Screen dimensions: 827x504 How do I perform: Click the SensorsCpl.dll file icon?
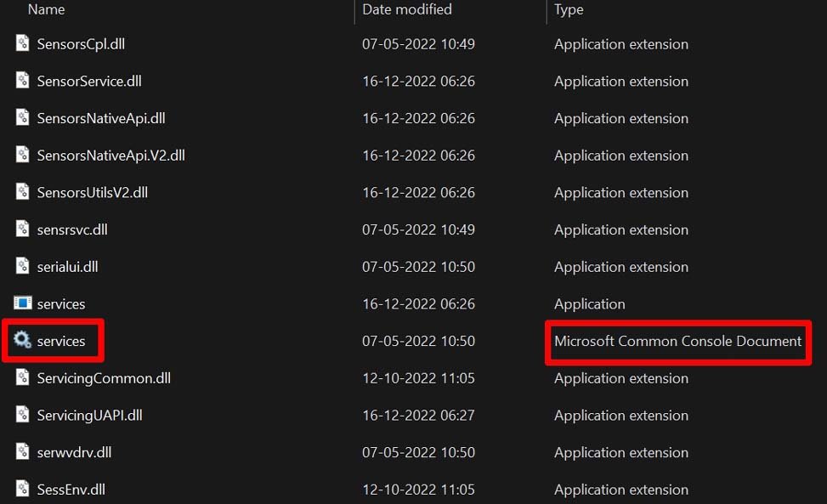point(21,43)
